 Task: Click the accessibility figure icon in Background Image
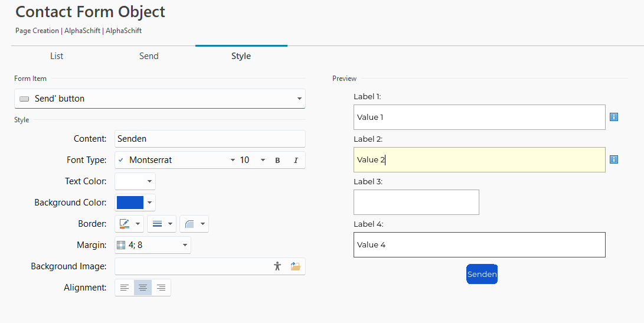(x=277, y=266)
